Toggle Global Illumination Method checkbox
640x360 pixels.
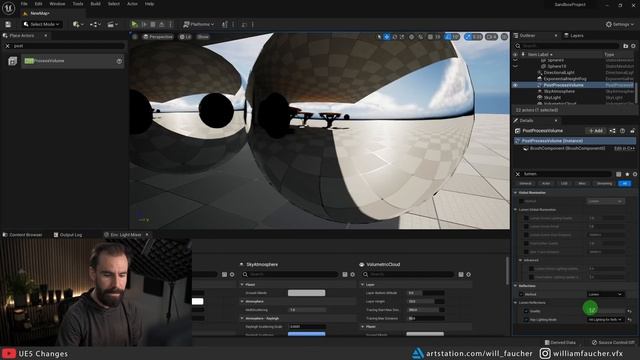tap(521, 201)
